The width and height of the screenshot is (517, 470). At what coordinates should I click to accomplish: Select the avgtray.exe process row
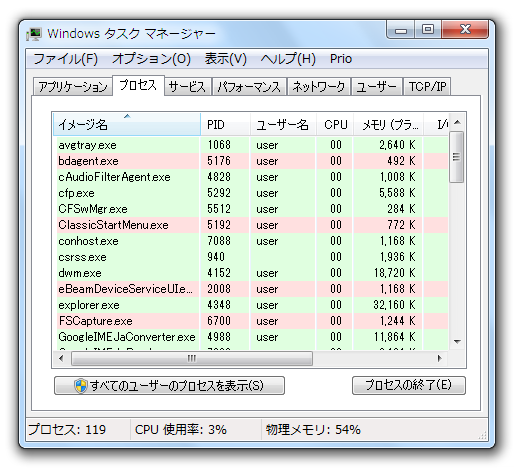point(252,145)
